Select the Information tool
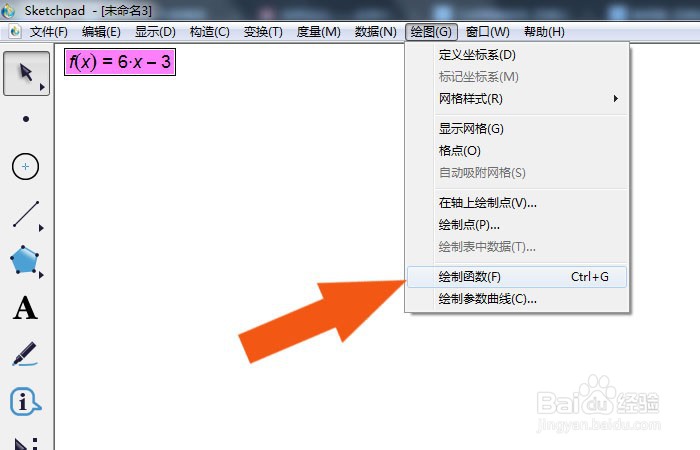 point(25,401)
